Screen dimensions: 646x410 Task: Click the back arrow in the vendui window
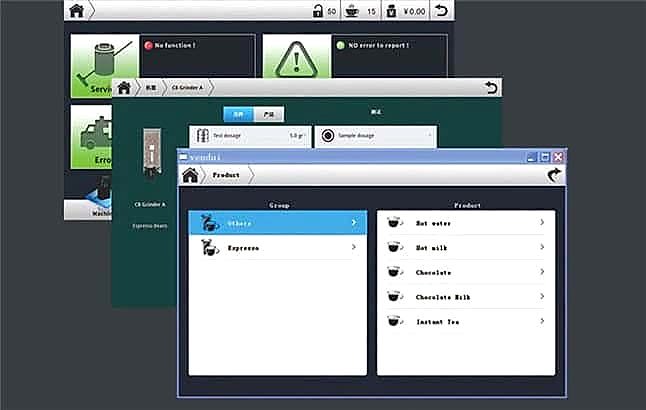pos(554,175)
